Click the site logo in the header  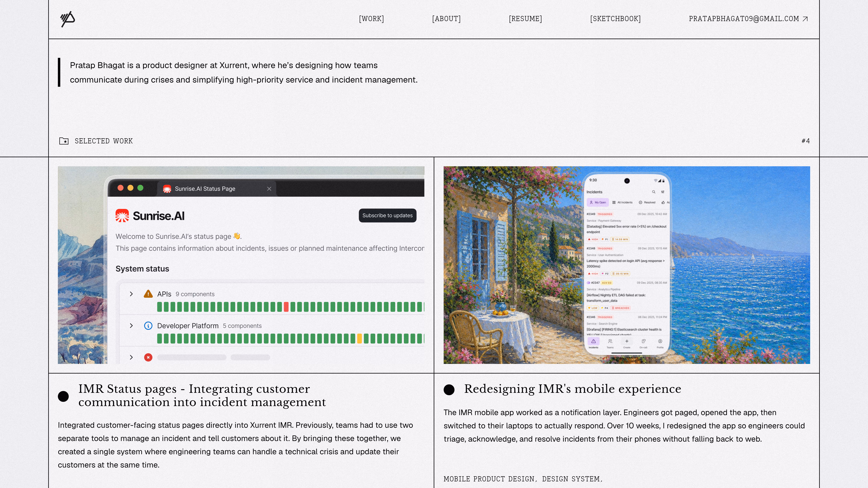click(68, 19)
